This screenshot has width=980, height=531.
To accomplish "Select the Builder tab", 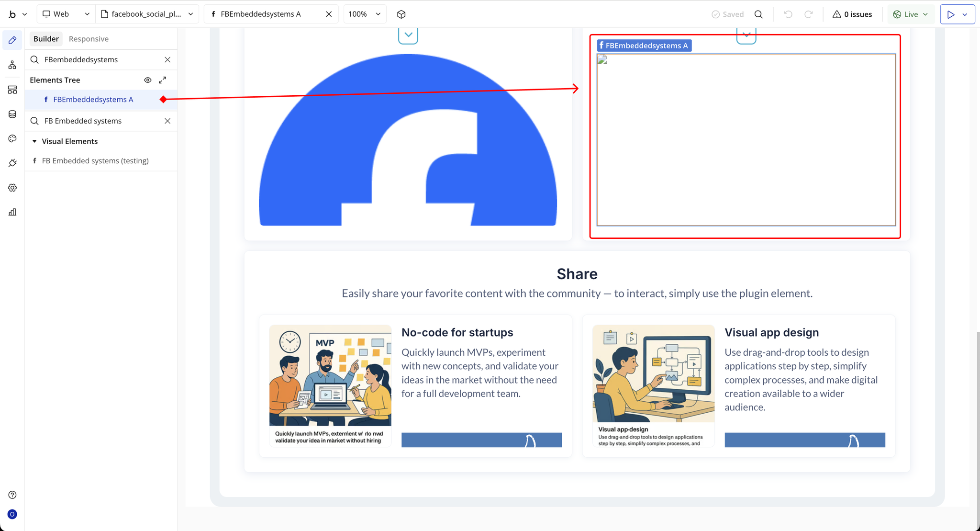I will (x=46, y=39).
